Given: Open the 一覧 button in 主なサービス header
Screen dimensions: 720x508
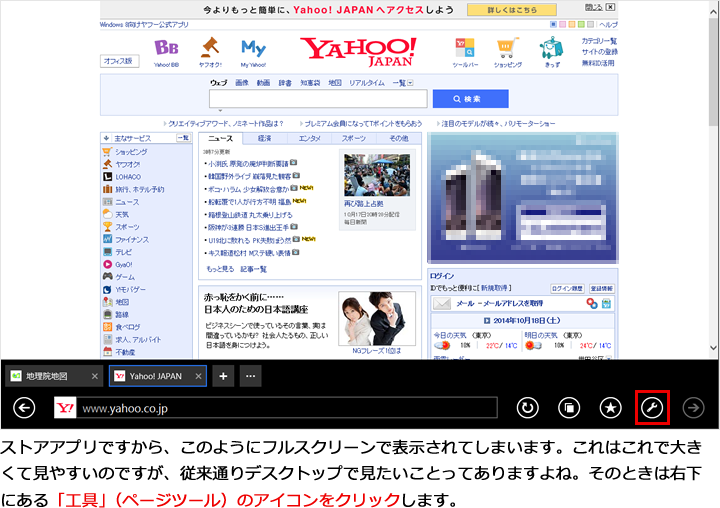Looking at the screenshot, I should [184, 138].
